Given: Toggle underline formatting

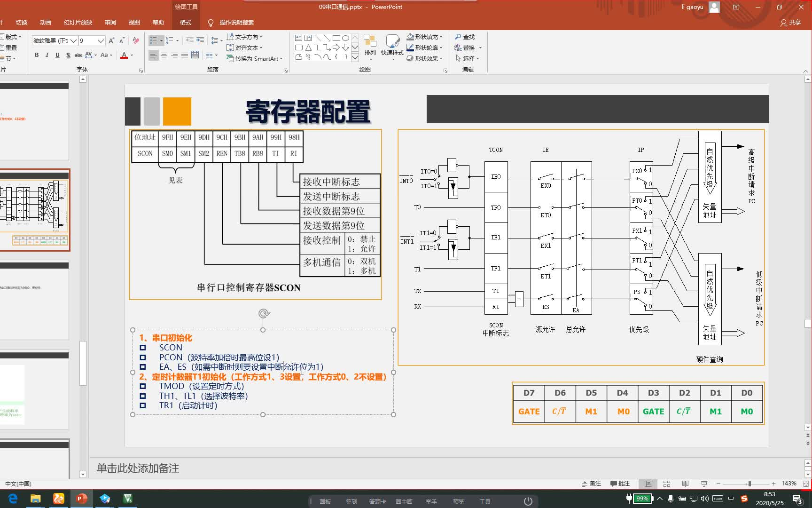Looking at the screenshot, I should 57,55.
